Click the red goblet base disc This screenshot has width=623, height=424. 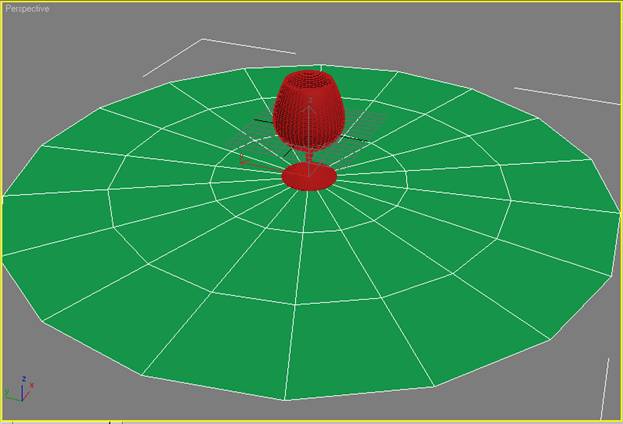(x=309, y=177)
